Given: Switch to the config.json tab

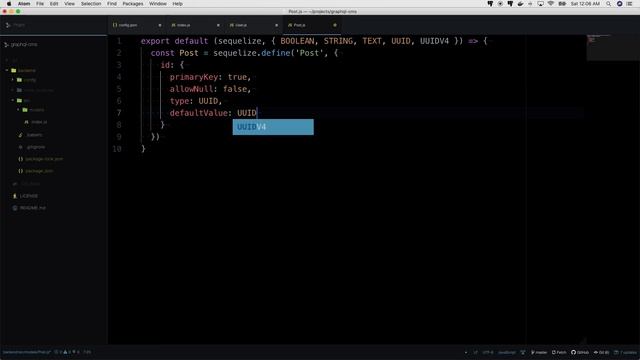Looking at the screenshot, I should (137, 25).
